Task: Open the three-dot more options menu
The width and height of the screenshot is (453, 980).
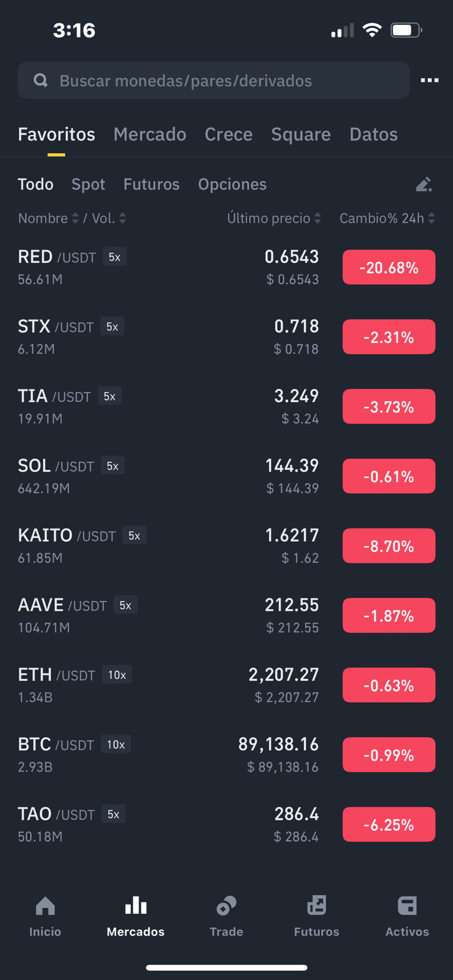Action: tap(429, 80)
